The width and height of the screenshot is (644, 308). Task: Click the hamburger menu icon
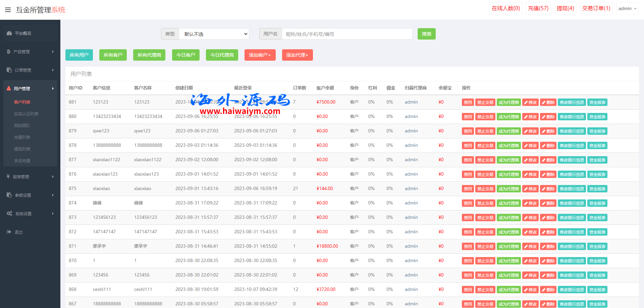8,10
